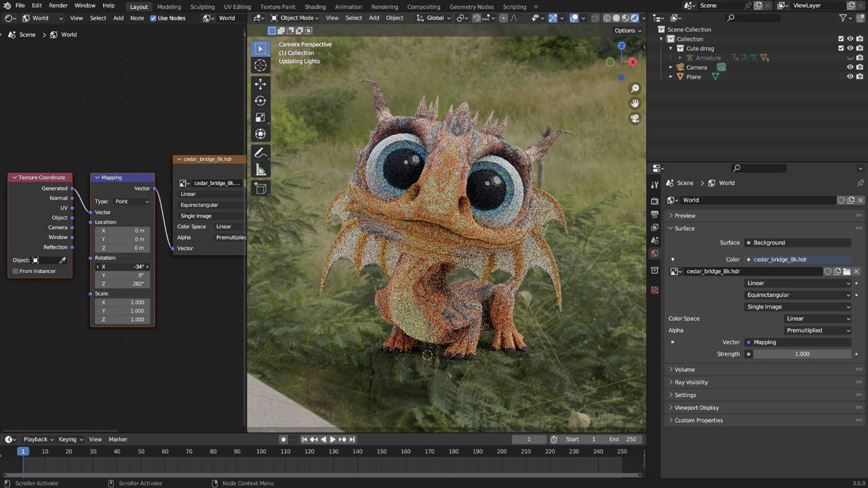868x488 pixels.
Task: Click the fake user shield icon beside World
Action: (x=842, y=200)
